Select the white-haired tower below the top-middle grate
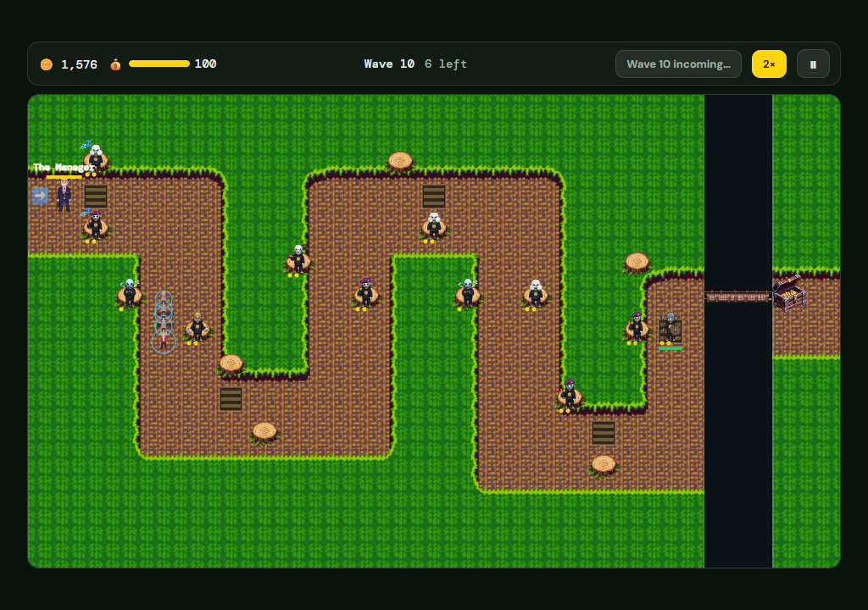The height and width of the screenshot is (610, 868). pyautogui.click(x=433, y=226)
